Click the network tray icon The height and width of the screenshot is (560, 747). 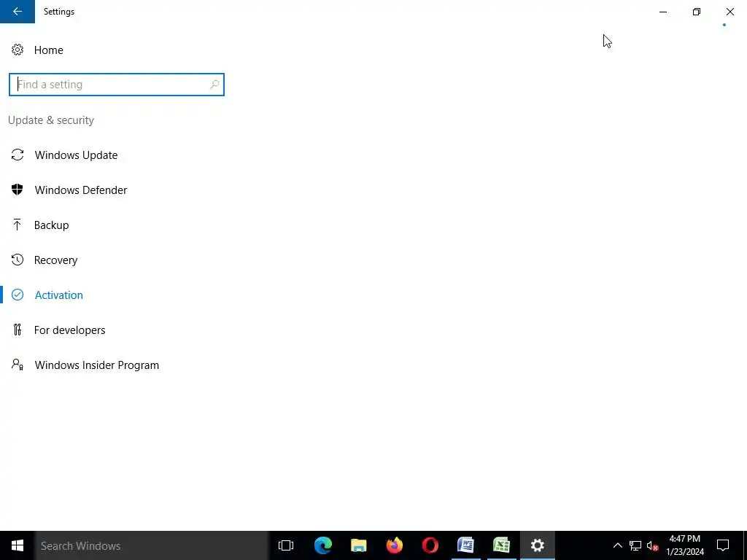coord(635,545)
